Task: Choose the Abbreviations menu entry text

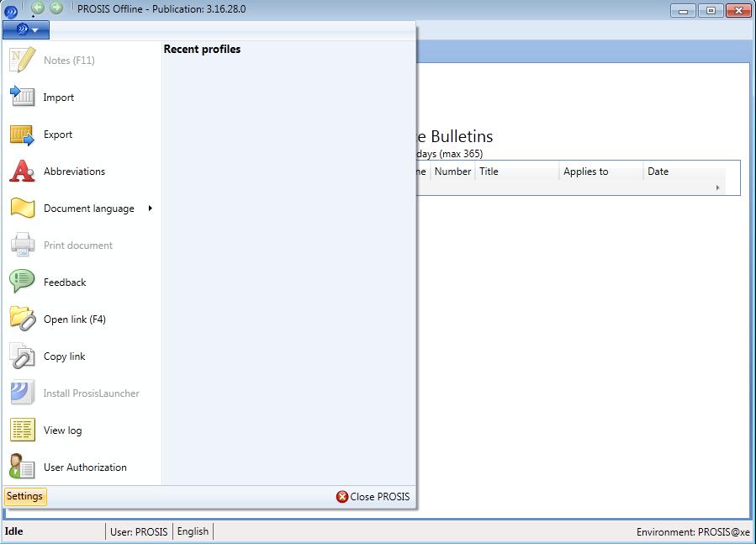Action: (74, 172)
